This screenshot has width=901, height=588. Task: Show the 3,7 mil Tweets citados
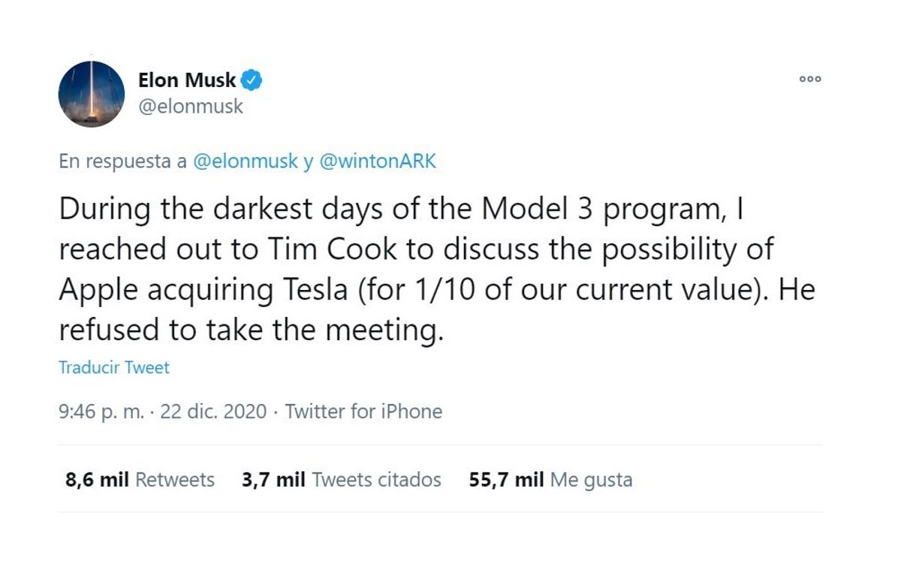click(x=342, y=480)
